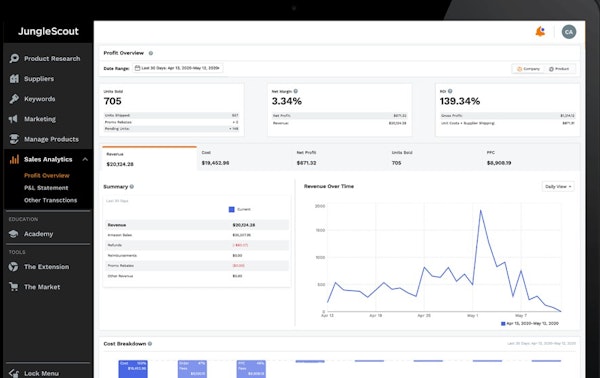The width and height of the screenshot is (600, 378).
Task: Click the 705 units sold value
Action: click(112, 101)
